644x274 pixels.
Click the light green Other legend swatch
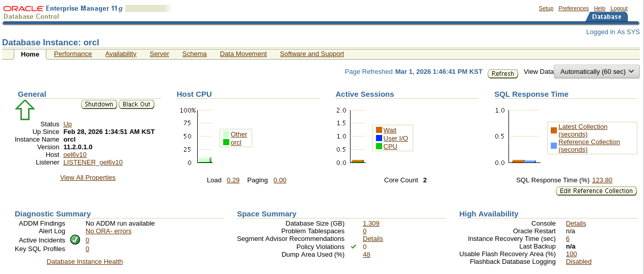point(226,134)
